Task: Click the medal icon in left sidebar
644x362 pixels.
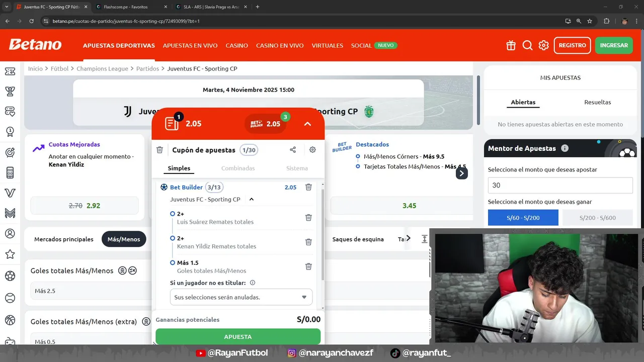Action: pyautogui.click(x=10, y=132)
